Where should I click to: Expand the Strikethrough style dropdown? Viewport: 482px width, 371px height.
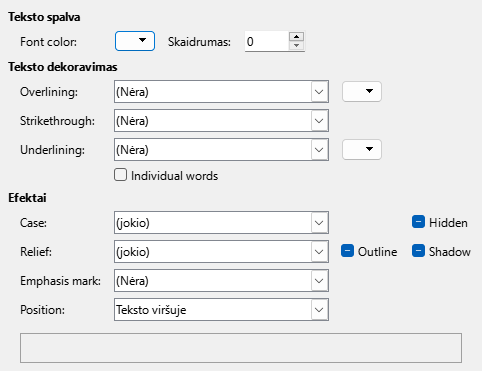(221, 120)
